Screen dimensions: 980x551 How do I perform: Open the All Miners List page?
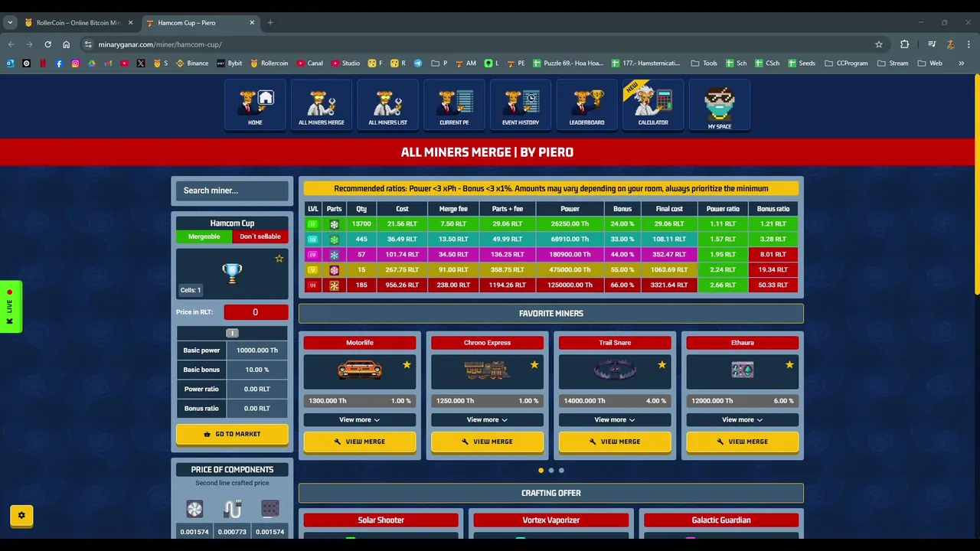(x=388, y=105)
